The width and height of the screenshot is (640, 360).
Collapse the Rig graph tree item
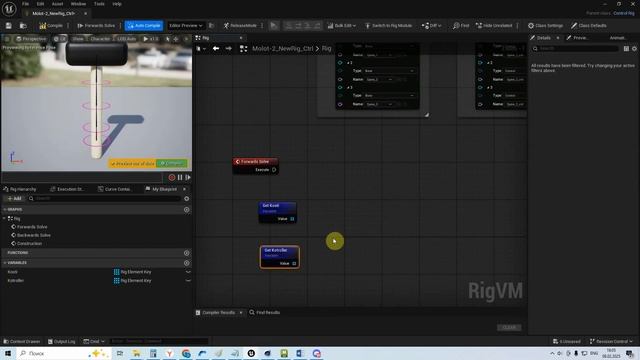point(5,218)
